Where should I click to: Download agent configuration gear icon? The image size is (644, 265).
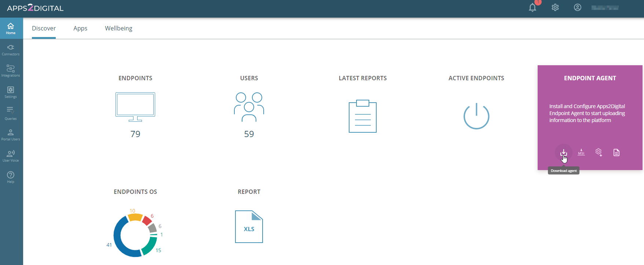599,152
